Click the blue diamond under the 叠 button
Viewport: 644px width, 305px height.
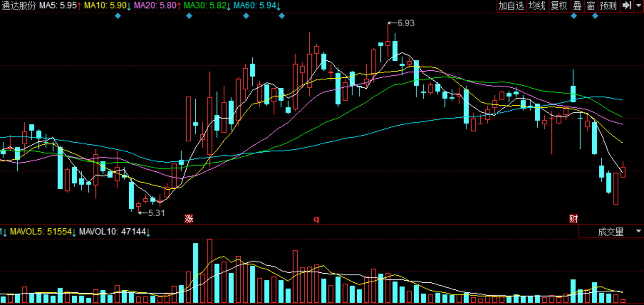tap(574, 16)
